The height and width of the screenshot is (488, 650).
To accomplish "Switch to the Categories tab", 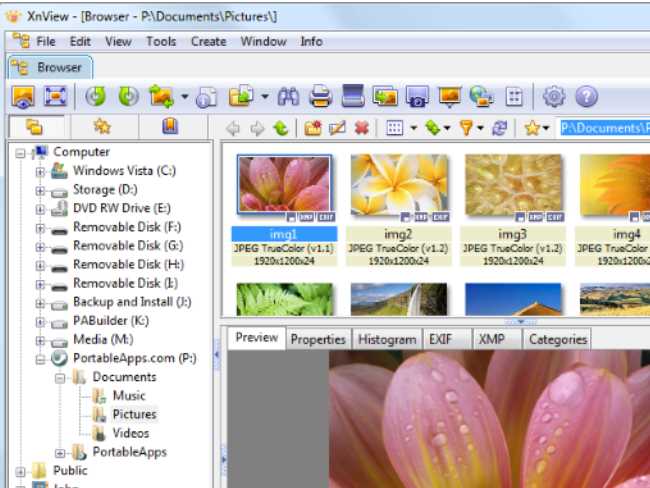I will [558, 340].
